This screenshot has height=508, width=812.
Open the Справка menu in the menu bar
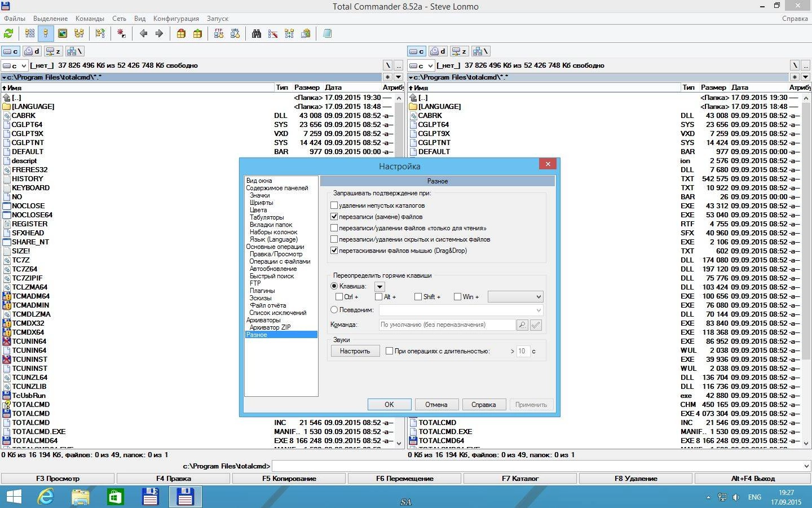click(795, 19)
